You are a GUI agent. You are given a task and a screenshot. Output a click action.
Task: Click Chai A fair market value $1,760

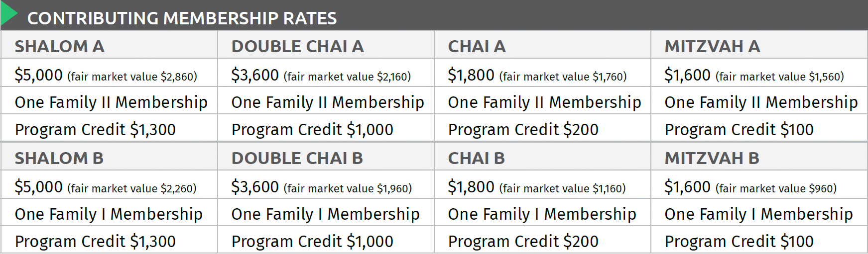pyautogui.click(x=563, y=77)
